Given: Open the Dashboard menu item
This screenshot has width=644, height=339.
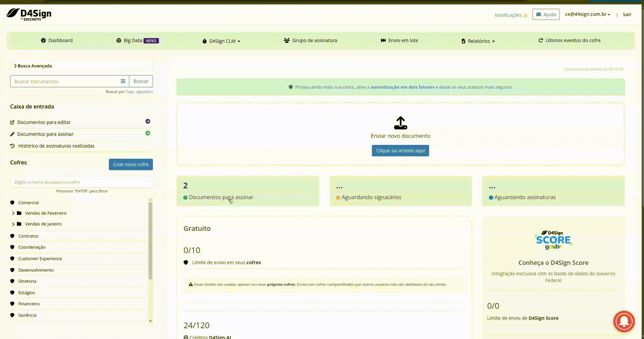Looking at the screenshot, I should pyautogui.click(x=57, y=40).
